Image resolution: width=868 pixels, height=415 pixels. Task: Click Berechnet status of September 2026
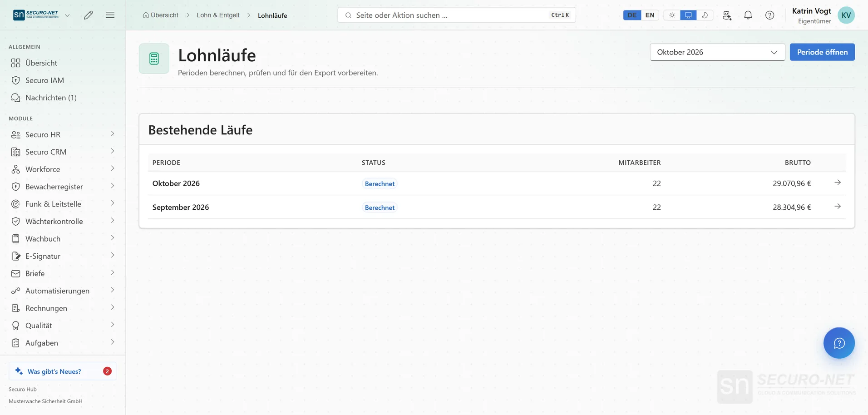pos(380,207)
